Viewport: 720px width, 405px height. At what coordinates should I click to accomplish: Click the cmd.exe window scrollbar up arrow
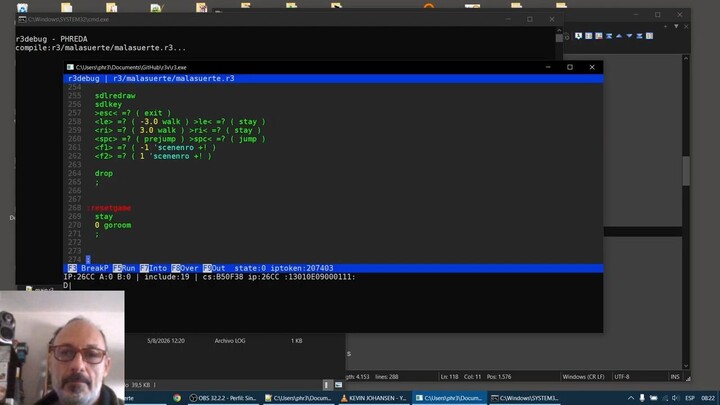pos(559,30)
